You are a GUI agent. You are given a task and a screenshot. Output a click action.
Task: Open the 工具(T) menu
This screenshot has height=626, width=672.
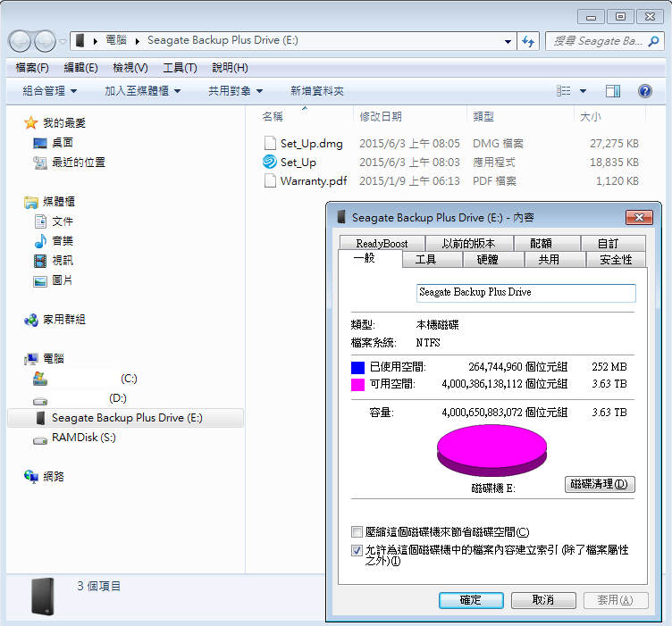coord(180,68)
